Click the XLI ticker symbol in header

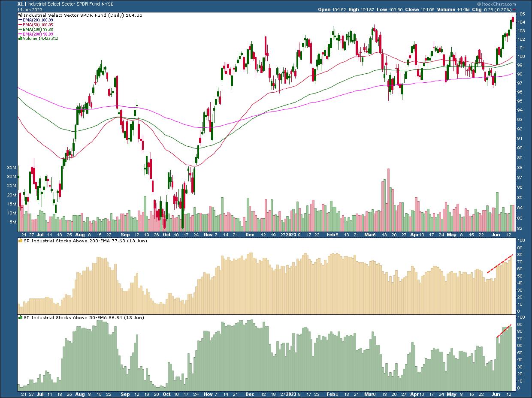(22, 3)
